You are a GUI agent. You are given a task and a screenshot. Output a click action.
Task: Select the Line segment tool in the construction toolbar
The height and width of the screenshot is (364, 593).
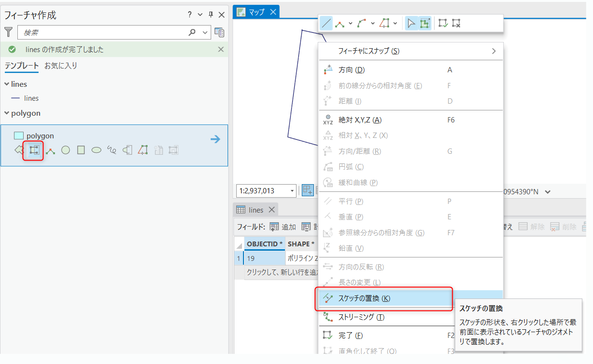[326, 23]
